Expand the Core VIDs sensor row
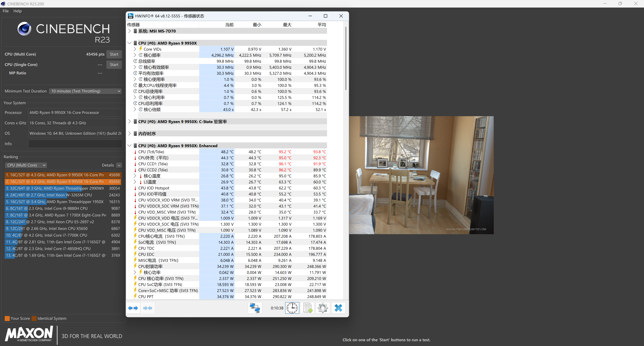This screenshot has width=644, height=346. [x=135, y=49]
